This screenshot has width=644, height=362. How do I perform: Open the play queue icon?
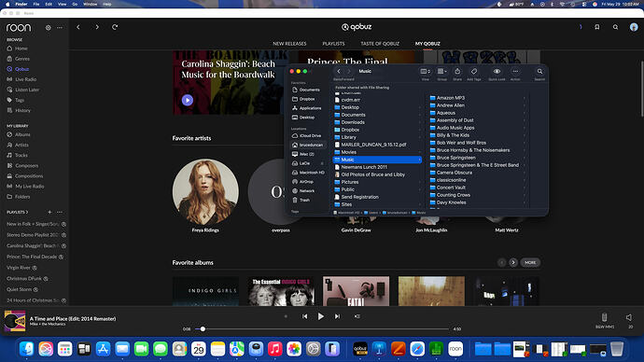click(x=357, y=316)
